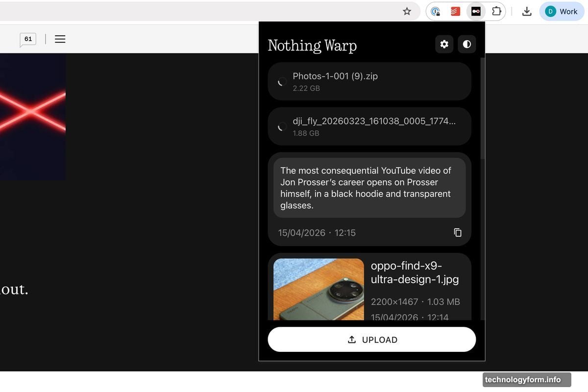
Task: Open the Work profile menu
Action: [x=562, y=11]
